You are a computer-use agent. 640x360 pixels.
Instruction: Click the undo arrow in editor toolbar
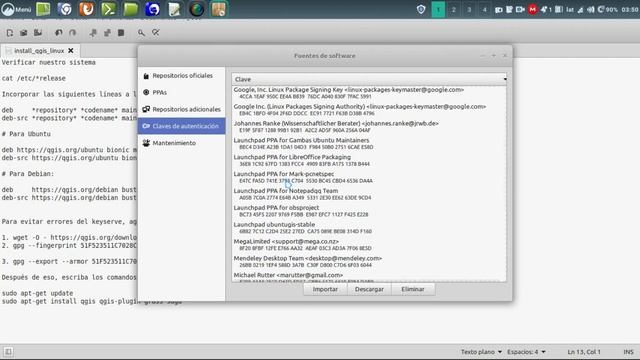point(59,33)
